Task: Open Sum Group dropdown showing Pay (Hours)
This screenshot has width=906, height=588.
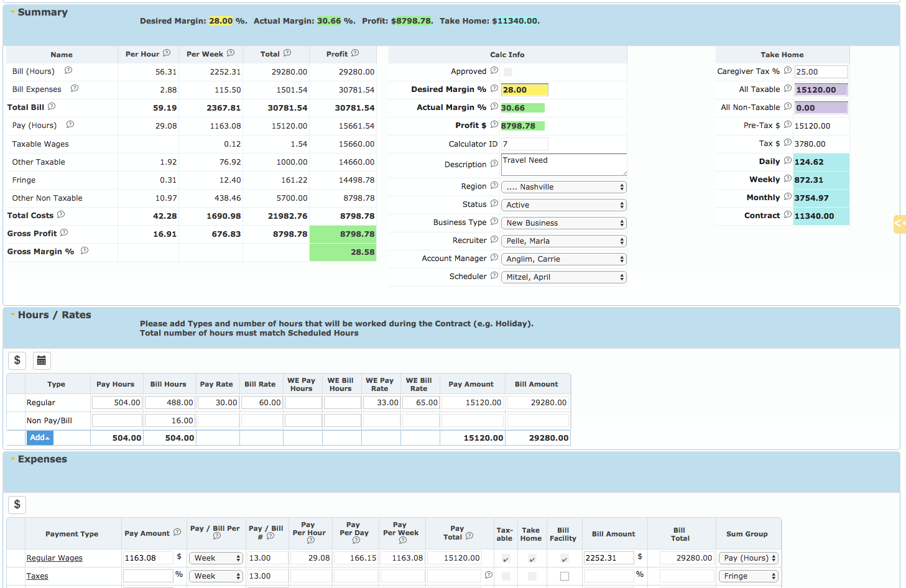Action: (749, 558)
